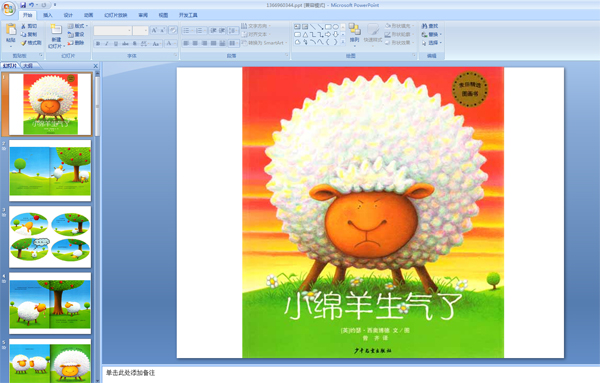Expand the shapes gallery with the More arrow
600x383 pixels.
coord(343,42)
